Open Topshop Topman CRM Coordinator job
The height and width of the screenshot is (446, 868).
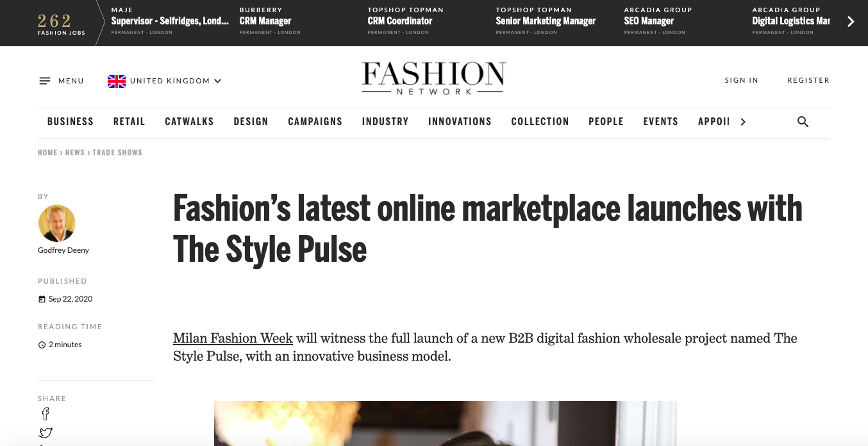405,21
